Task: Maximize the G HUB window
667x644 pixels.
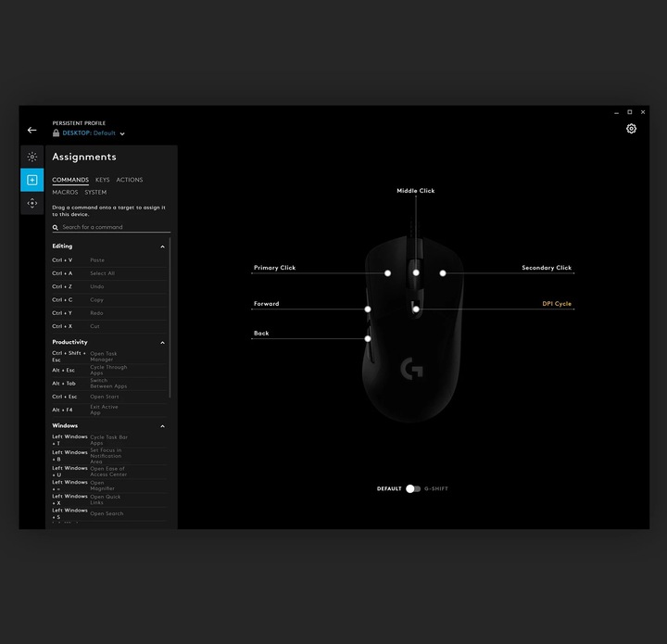Action: click(630, 112)
